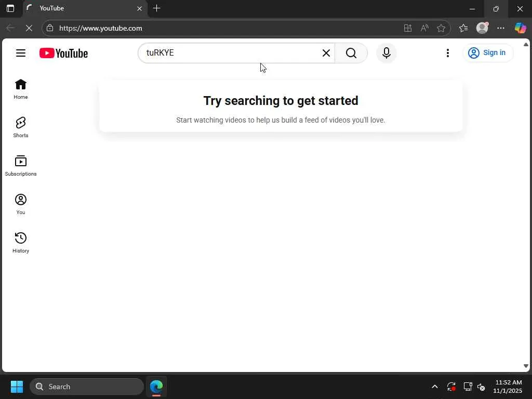Click the YouTube logo
This screenshot has width=532, height=399.
[63, 54]
